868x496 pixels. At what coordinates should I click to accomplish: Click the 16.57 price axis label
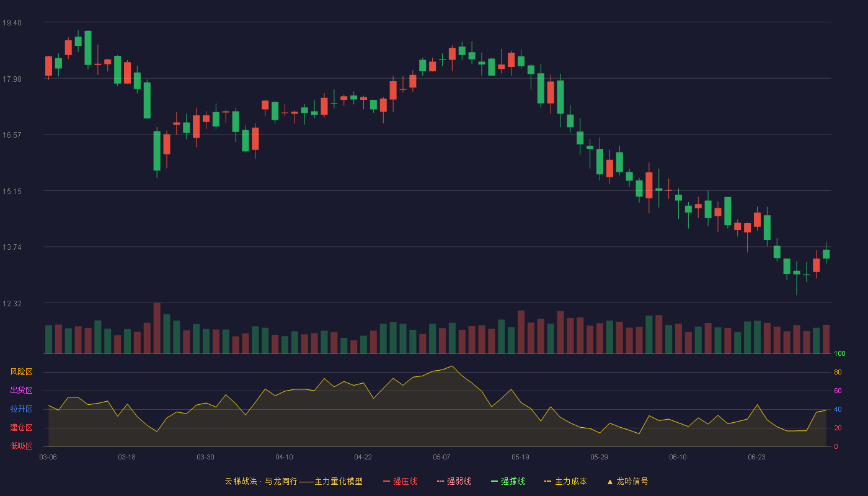click(x=12, y=135)
